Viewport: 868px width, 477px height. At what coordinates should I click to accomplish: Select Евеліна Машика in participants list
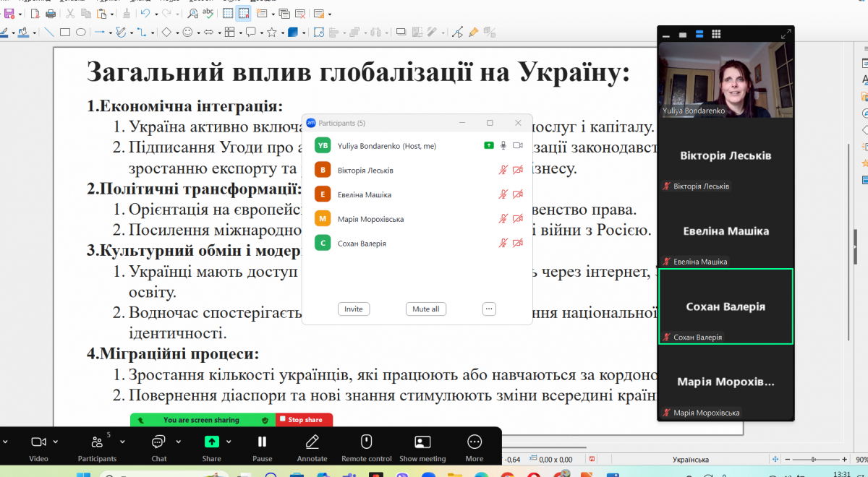364,194
